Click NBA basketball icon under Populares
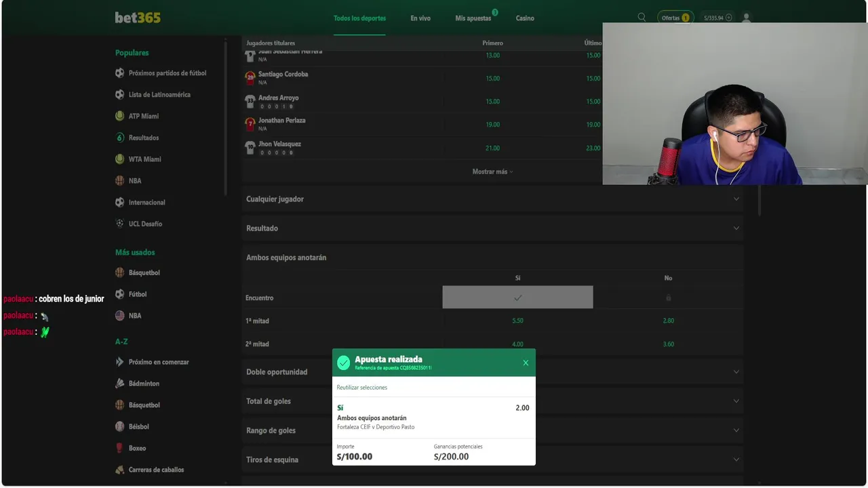Viewport: 868px width, 488px height. [x=120, y=181]
